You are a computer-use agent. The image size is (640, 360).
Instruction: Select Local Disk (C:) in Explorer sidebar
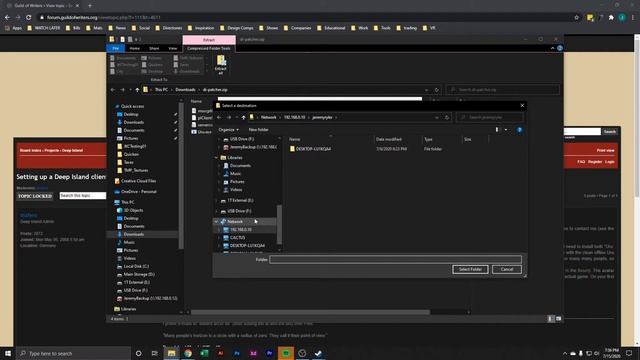[136, 266]
